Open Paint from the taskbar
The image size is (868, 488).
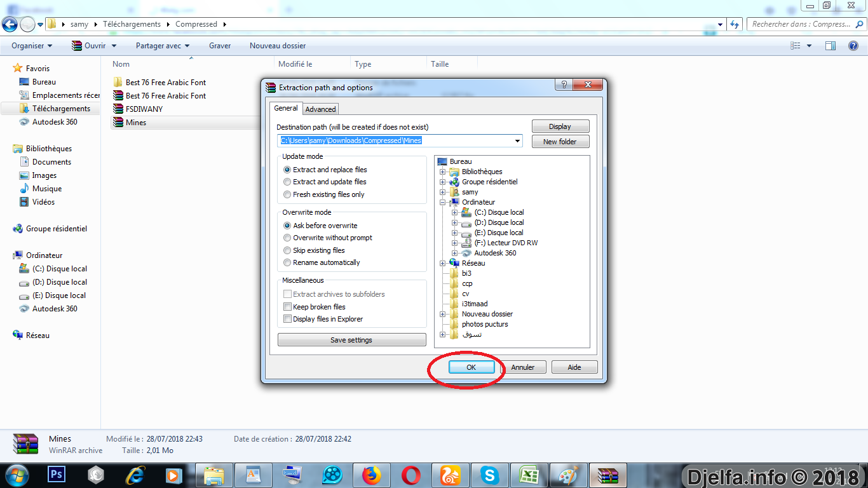click(568, 475)
